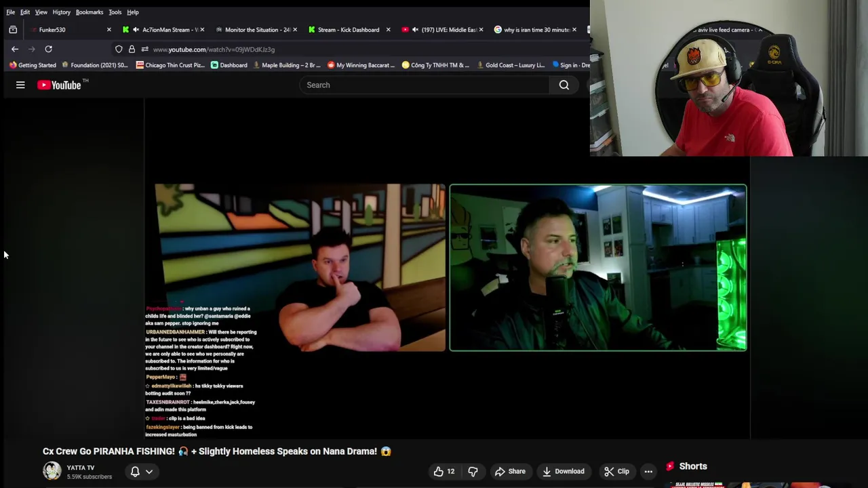Open the View menu
This screenshot has height=488, width=868.
(41, 12)
